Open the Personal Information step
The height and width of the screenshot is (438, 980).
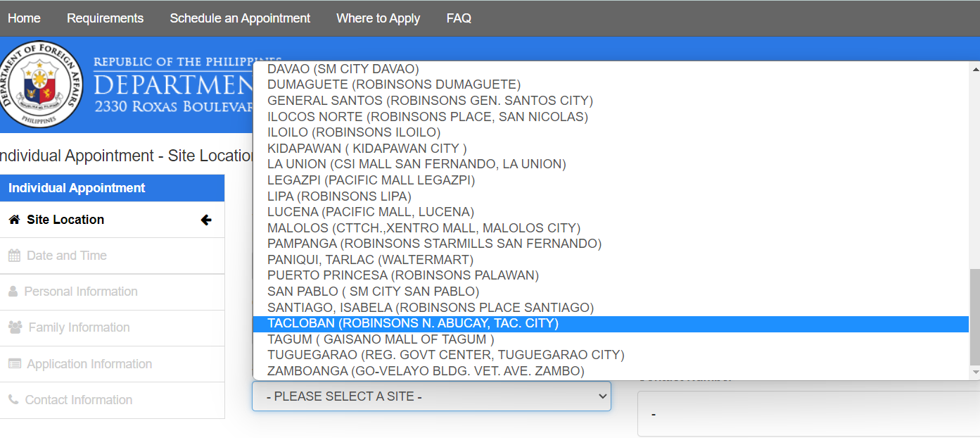[113, 292]
